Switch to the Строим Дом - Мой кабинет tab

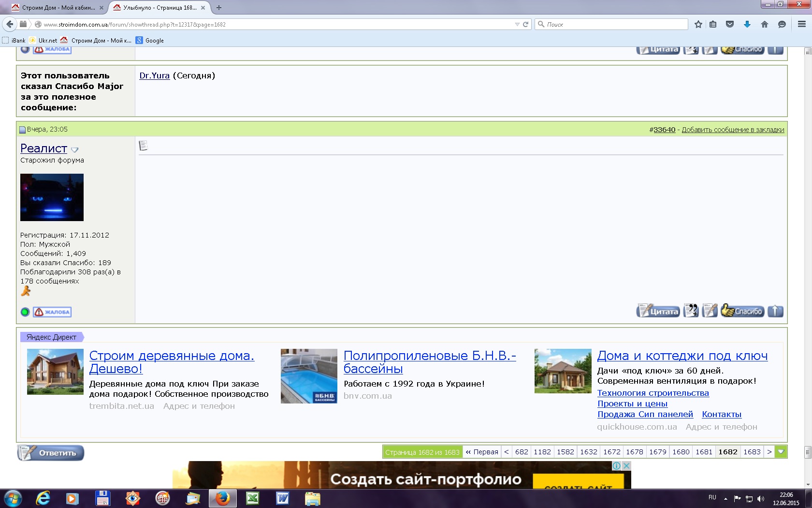(x=57, y=8)
